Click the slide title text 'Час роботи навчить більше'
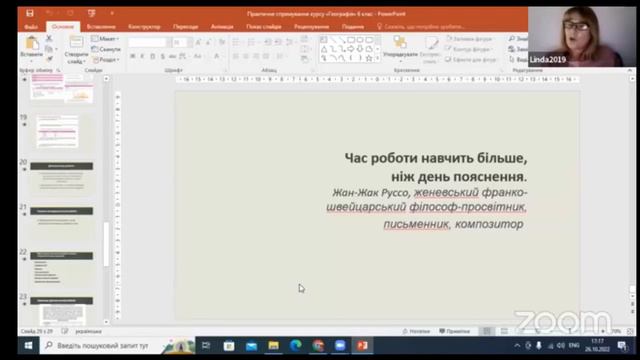The height and width of the screenshot is (360, 640). click(436, 158)
